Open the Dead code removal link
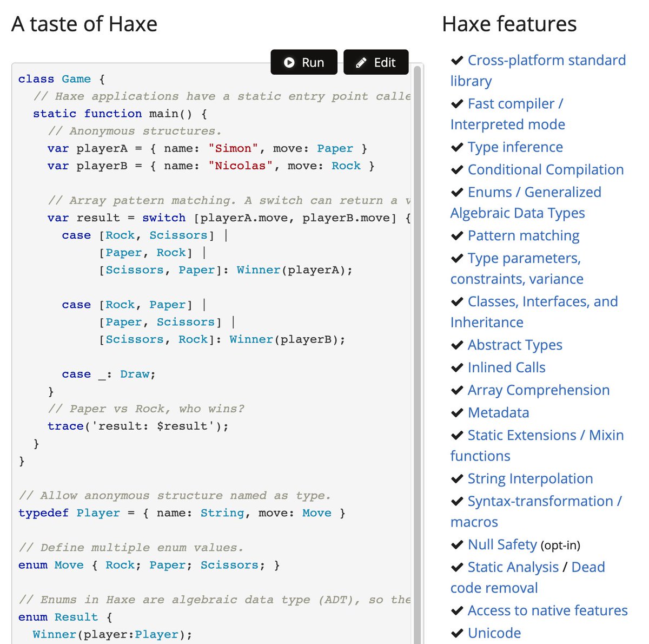Viewport: 649px width, 644px height. pos(528,577)
